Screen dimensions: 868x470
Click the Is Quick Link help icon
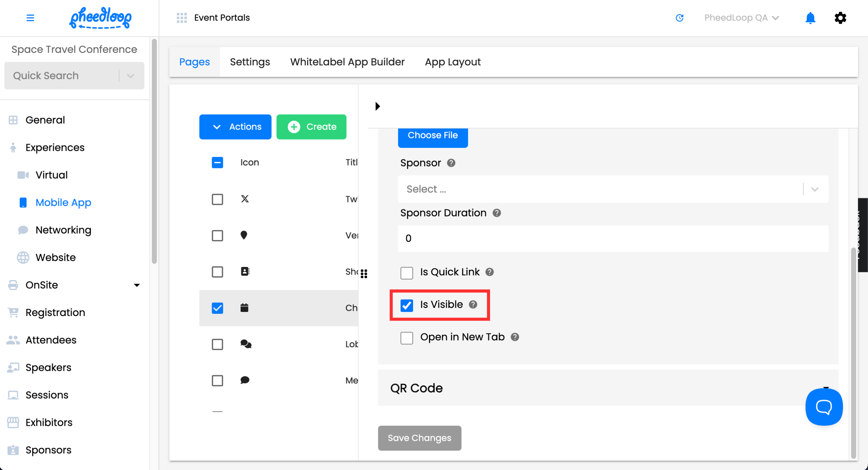coord(490,272)
